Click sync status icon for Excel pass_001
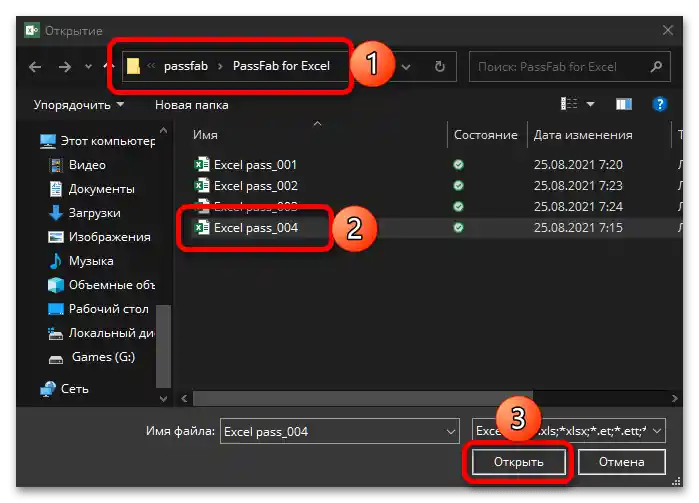The image size is (699, 503). click(458, 165)
